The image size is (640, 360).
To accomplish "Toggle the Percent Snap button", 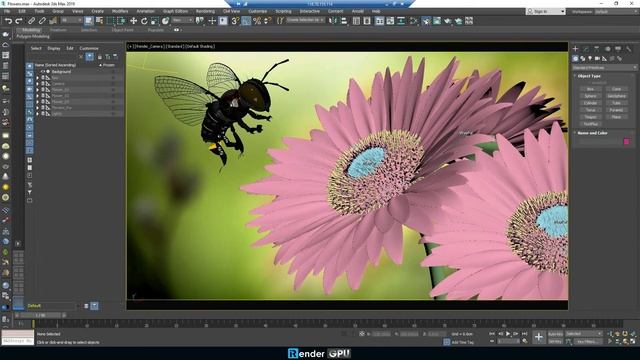I will pyautogui.click(x=257, y=21).
